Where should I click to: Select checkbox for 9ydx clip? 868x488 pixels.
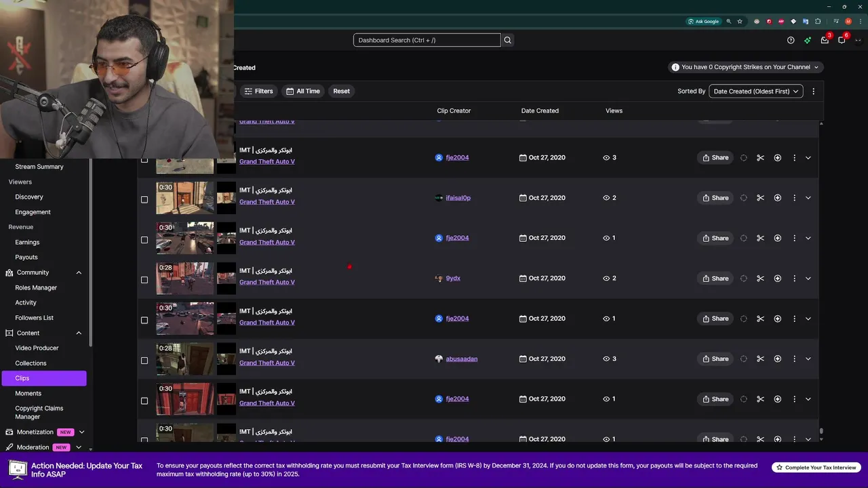(x=144, y=280)
